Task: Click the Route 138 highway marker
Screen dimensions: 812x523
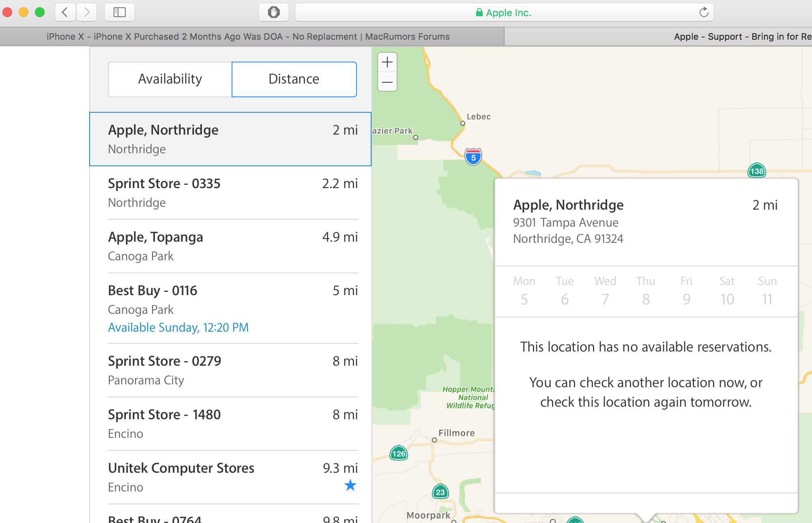Action: click(757, 171)
